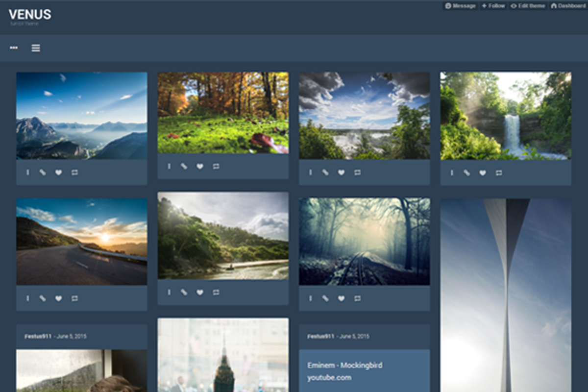Copy permalink of cloudy sky waterfall post
Screen dimensions: 588x392
325,172
